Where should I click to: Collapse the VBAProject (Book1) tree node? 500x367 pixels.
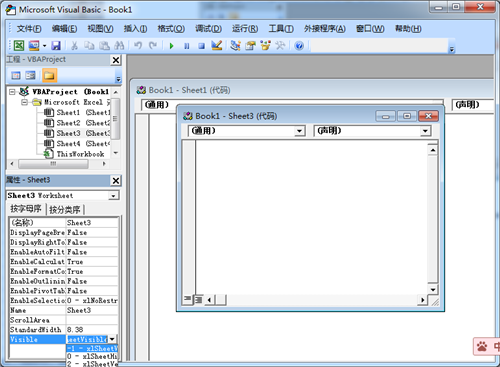tap(12, 92)
